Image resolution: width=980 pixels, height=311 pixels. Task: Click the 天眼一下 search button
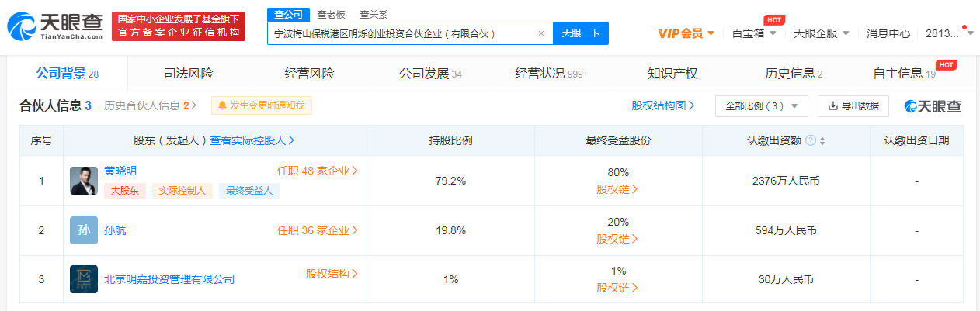[x=580, y=33]
